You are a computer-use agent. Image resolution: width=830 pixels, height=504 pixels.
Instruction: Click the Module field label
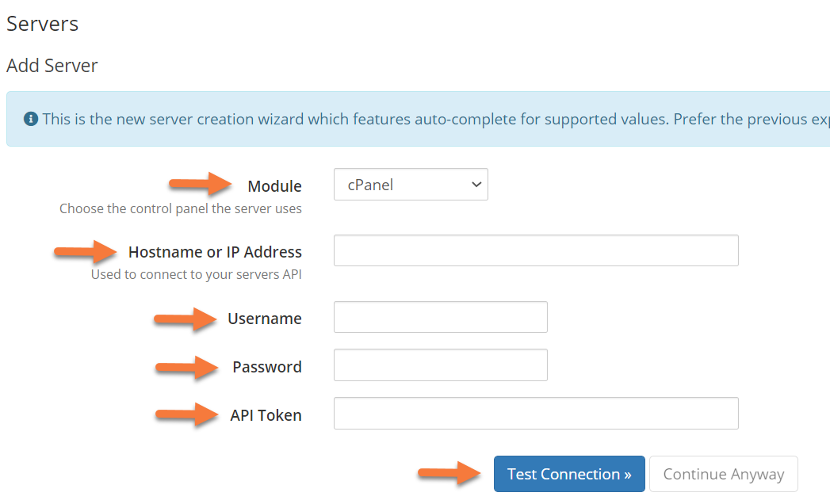[274, 186]
